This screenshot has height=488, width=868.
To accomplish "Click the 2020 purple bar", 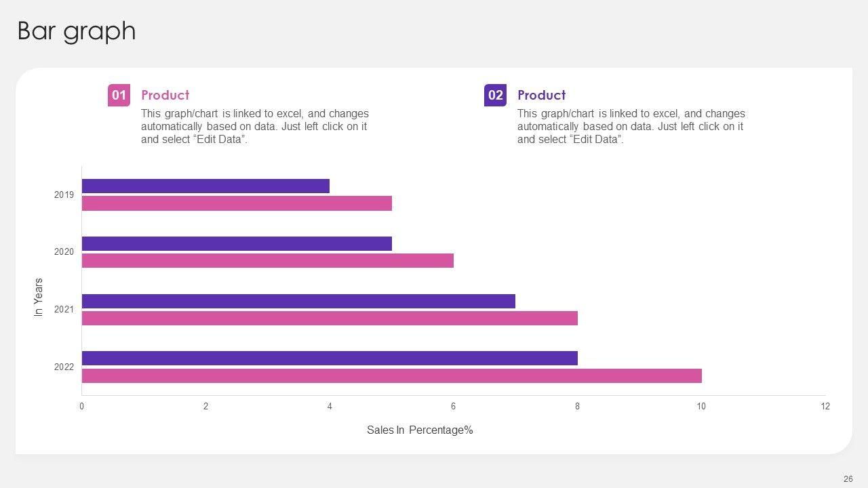I will (237, 243).
